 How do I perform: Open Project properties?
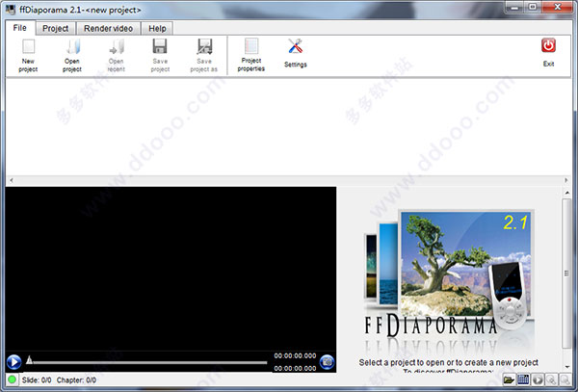251,55
